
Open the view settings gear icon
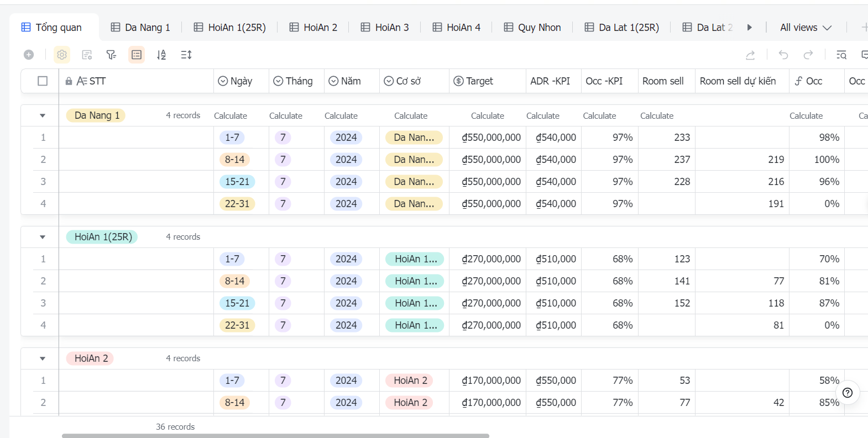pos(62,55)
